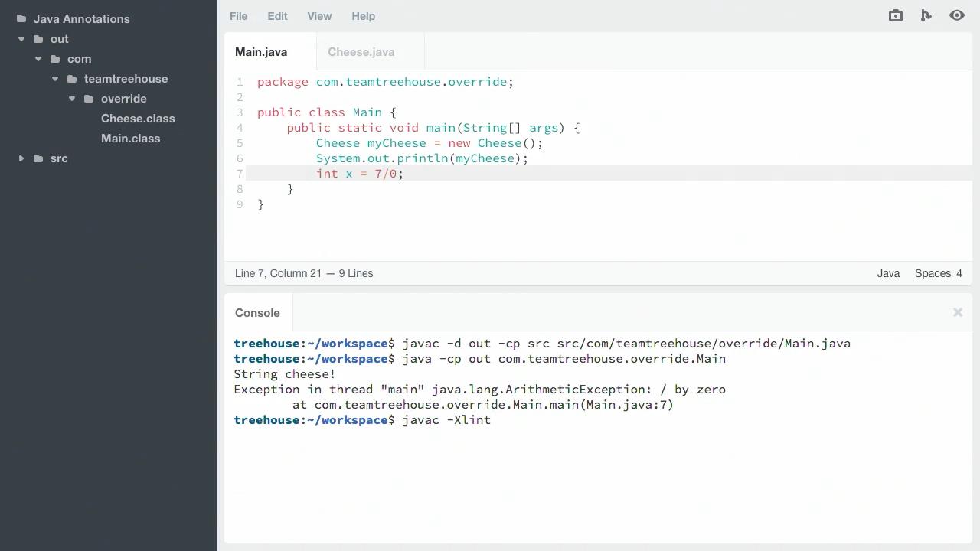Open the Edit menu
Image resolution: width=980 pixels, height=551 pixels.
(277, 16)
